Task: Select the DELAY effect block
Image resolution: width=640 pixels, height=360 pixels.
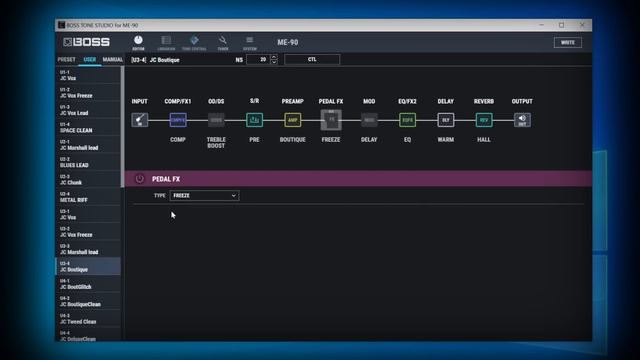Action: click(446, 120)
